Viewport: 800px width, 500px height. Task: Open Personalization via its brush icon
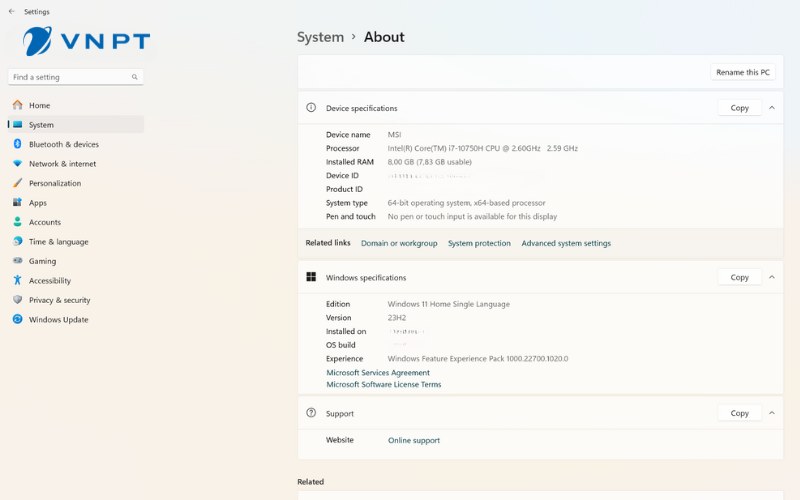click(x=17, y=183)
